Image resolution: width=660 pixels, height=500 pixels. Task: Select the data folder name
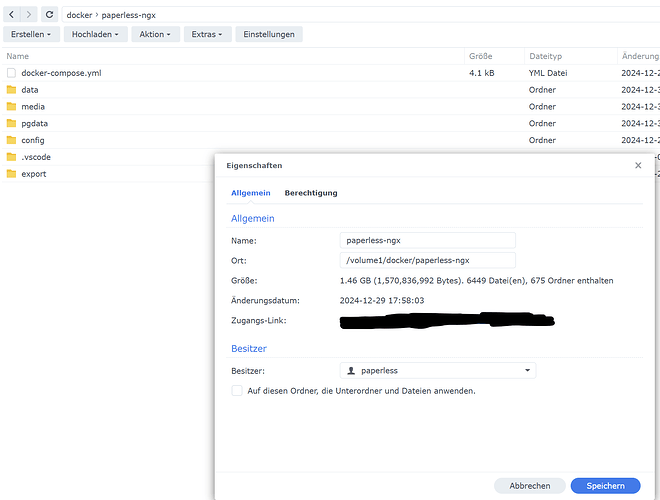pyautogui.click(x=30, y=90)
